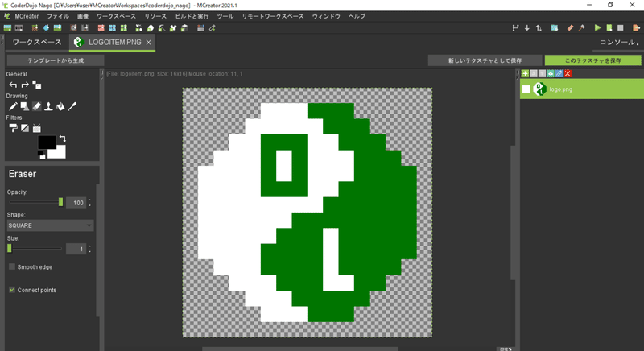Click the Size slider handle
Viewport: 644px width, 351px height.
(10, 249)
